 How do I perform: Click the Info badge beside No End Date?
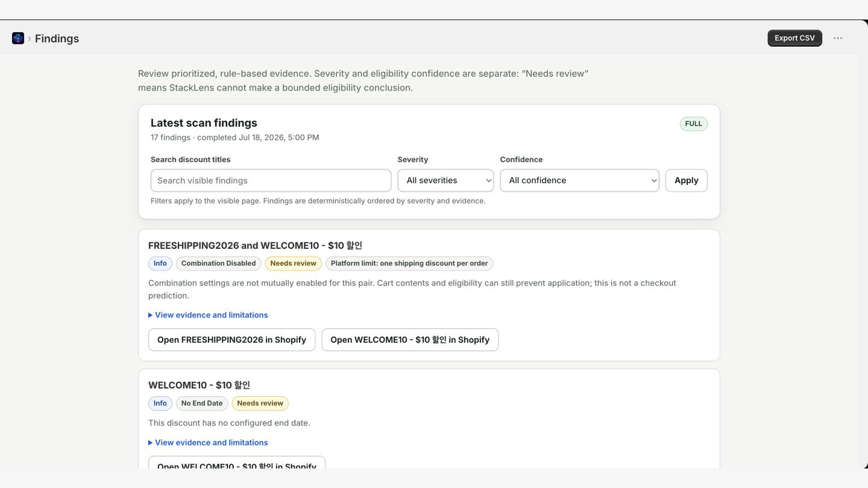(x=160, y=403)
